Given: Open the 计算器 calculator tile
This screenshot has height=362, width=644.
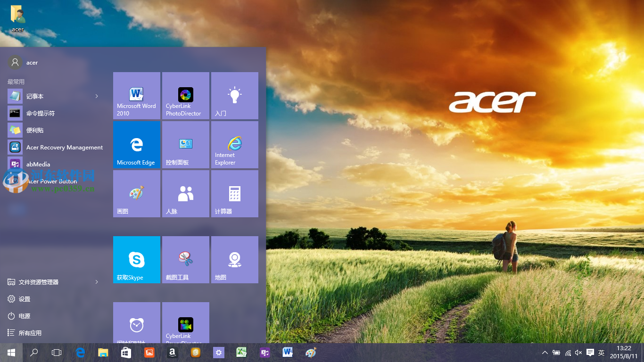Looking at the screenshot, I should (234, 194).
